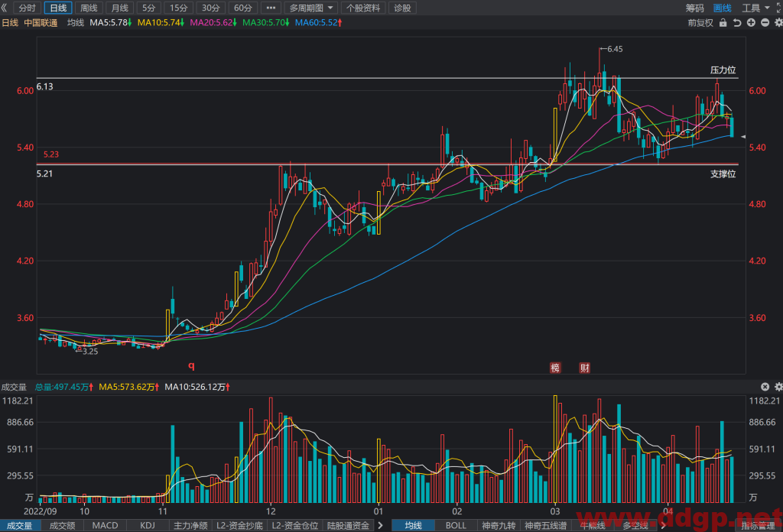Viewport: 783px width, 532px height.
Task: Click the volume MA10:526.12万 legend
Action: 197,387
